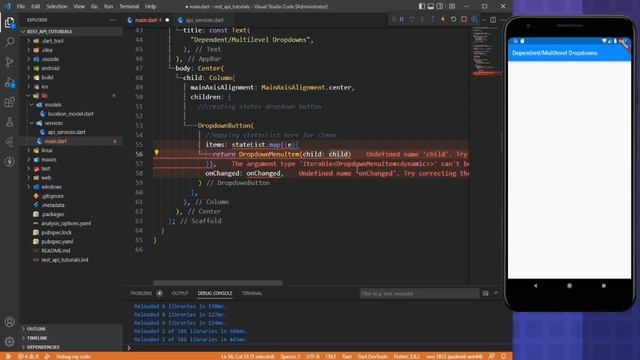
Task: Click debug console filter input
Action: click(x=419, y=293)
